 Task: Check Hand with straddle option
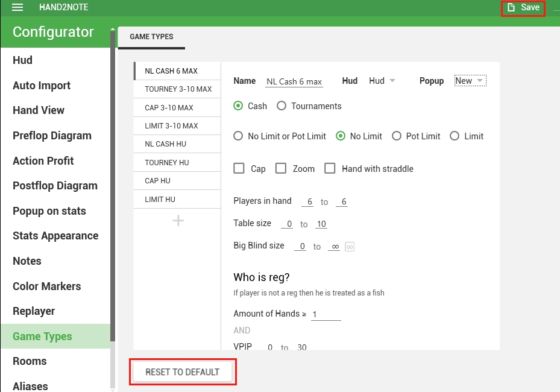click(330, 169)
